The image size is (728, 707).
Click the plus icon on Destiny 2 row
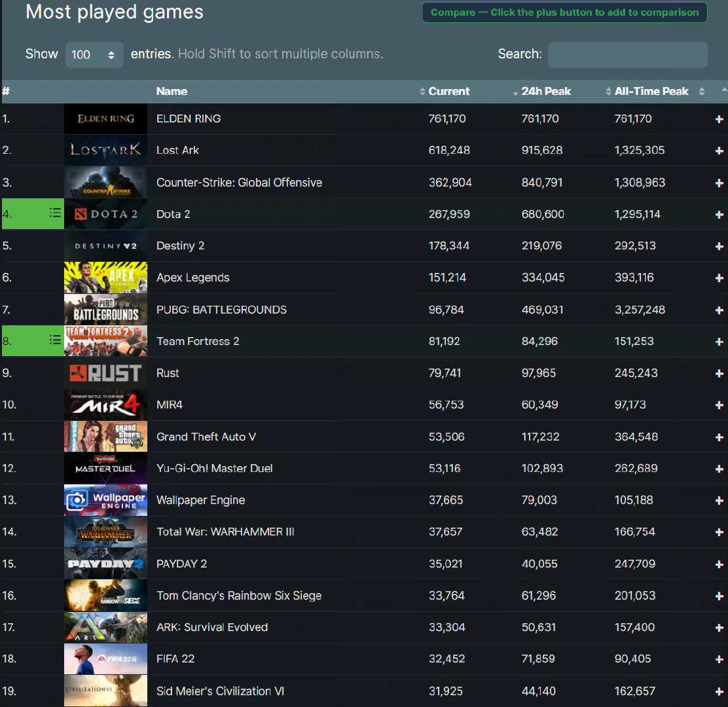coord(719,246)
